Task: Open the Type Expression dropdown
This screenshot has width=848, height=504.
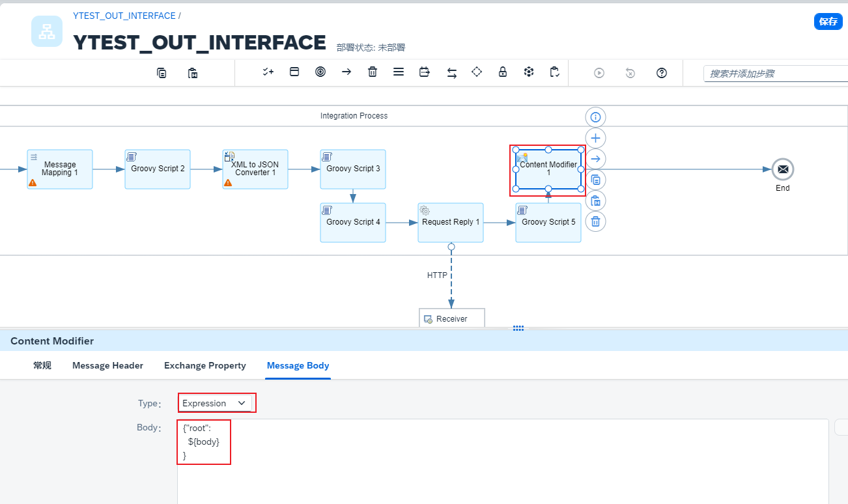Action: tap(215, 403)
